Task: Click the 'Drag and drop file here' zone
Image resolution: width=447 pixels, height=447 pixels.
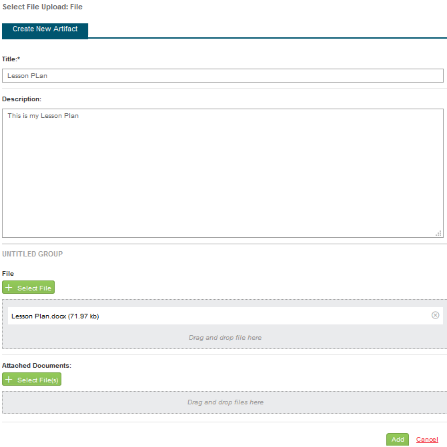Action: (225, 338)
